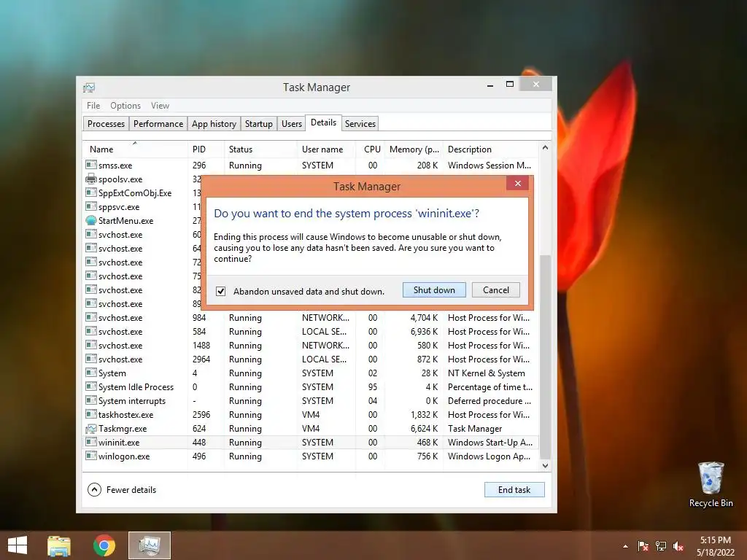The width and height of the screenshot is (747, 560).
Task: Select the Details tab
Action: (323, 122)
